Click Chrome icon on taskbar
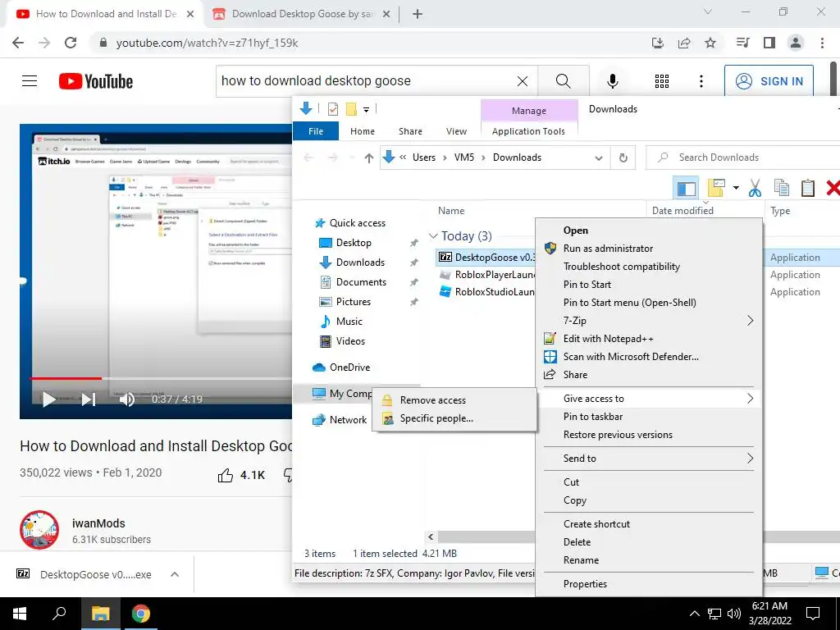Viewport: 840px width, 630px height. (141, 614)
